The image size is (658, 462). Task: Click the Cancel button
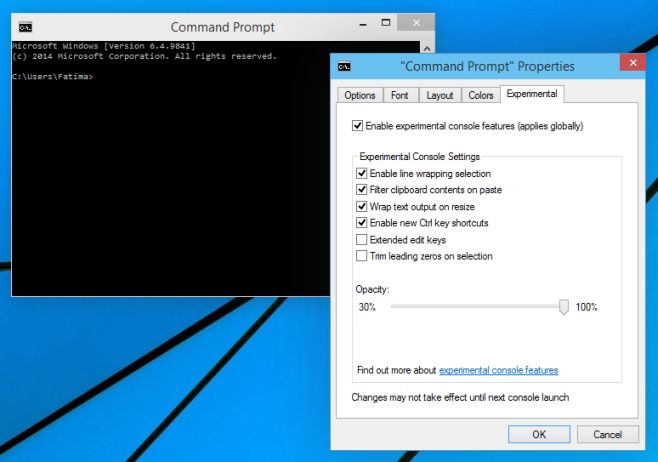click(607, 434)
